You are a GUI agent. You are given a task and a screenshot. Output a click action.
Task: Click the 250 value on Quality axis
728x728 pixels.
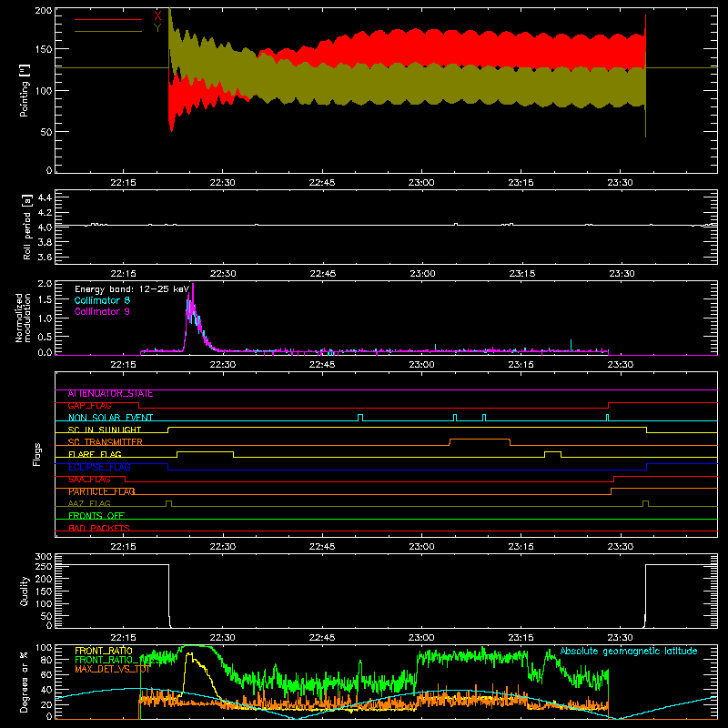pyautogui.click(x=43, y=566)
